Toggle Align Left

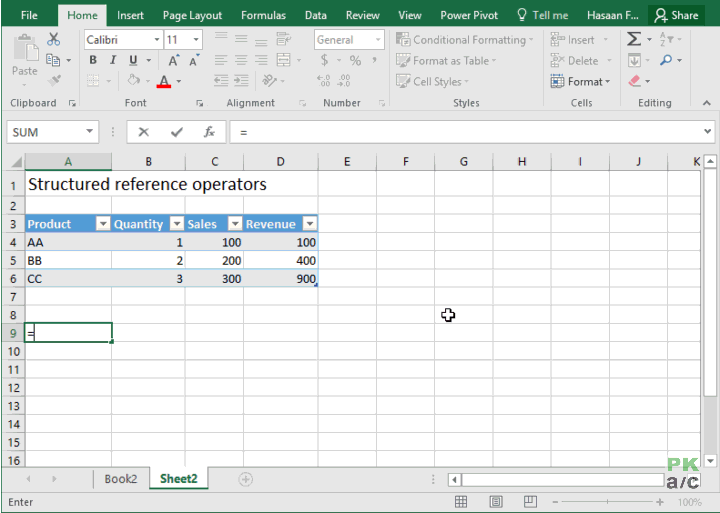click(x=221, y=60)
